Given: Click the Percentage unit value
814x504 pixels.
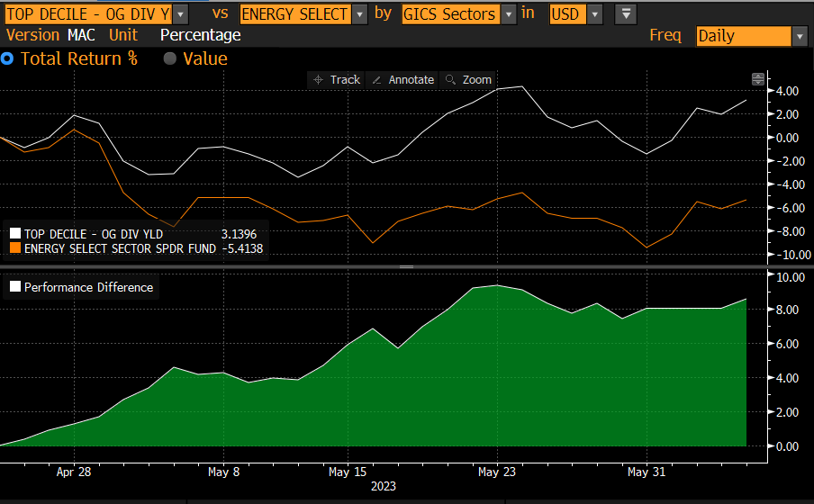Looking at the screenshot, I should [201, 35].
